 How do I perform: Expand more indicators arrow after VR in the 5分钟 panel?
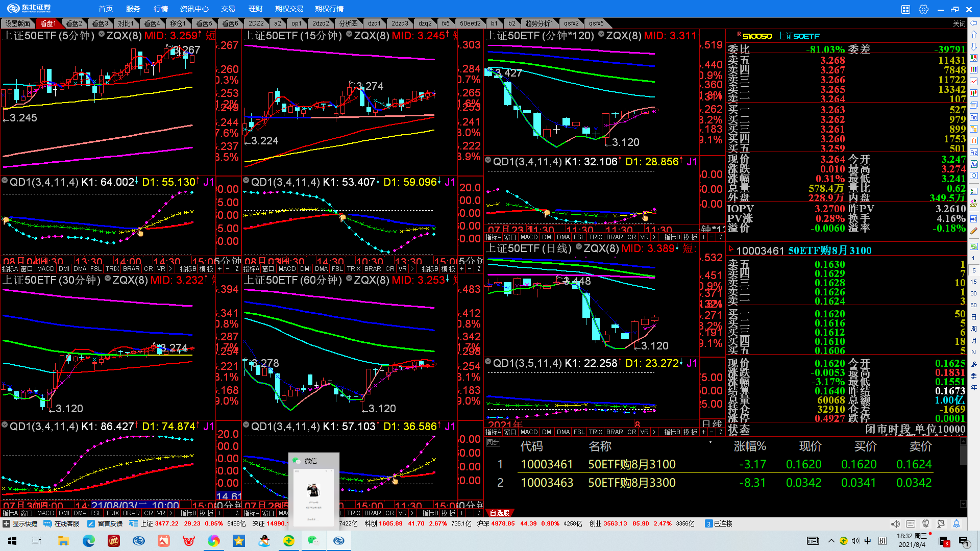click(x=170, y=269)
